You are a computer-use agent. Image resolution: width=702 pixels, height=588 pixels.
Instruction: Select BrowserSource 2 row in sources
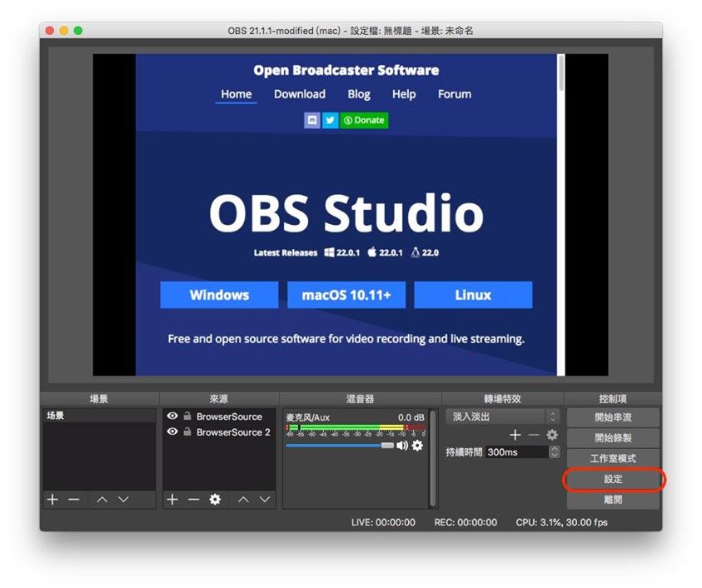tap(219, 431)
